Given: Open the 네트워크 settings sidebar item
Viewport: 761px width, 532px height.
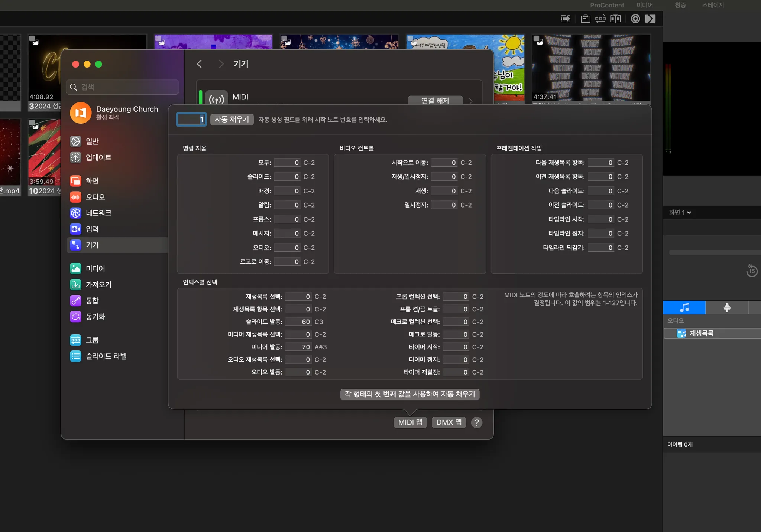Looking at the screenshot, I should 98,213.
